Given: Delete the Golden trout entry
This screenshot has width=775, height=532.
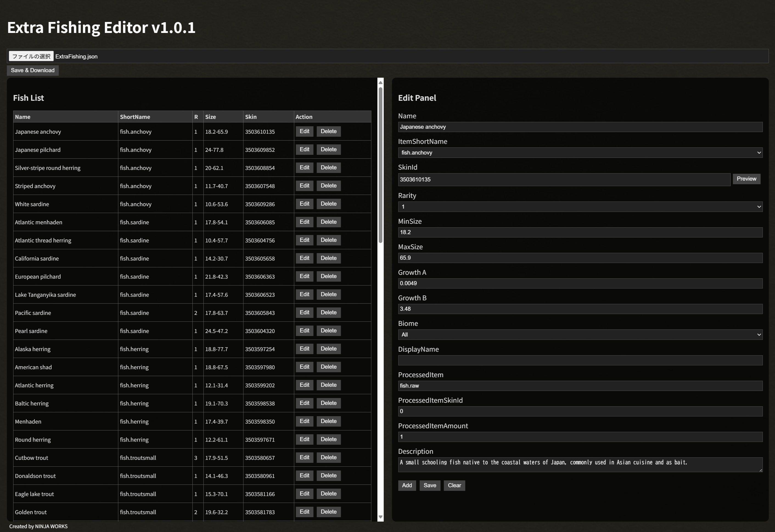Looking at the screenshot, I should (x=328, y=512).
